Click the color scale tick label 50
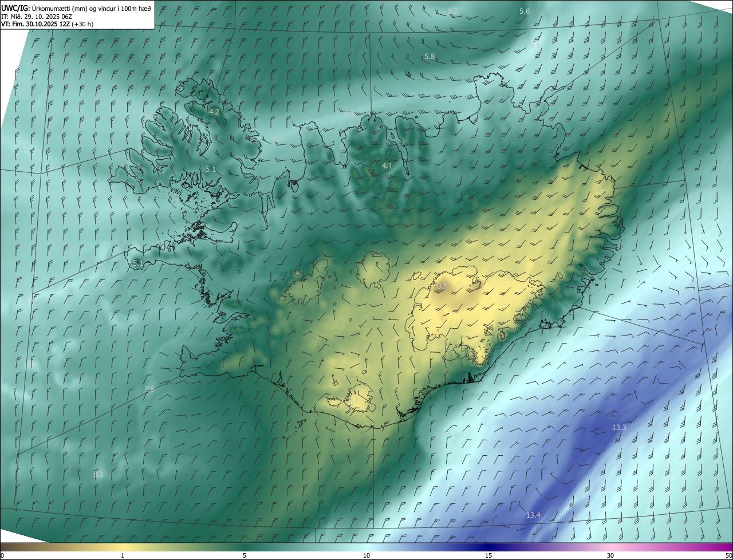The image size is (733, 560). click(728, 556)
